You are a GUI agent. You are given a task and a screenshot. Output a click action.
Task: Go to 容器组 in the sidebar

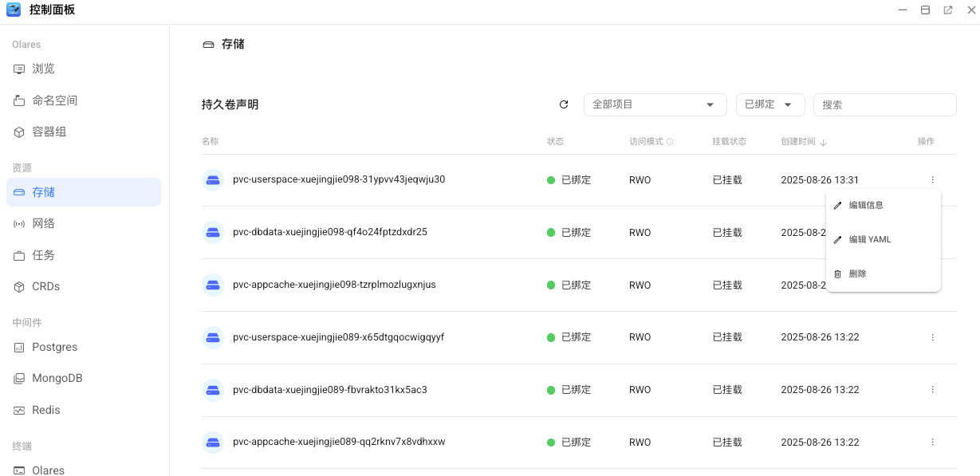click(49, 132)
